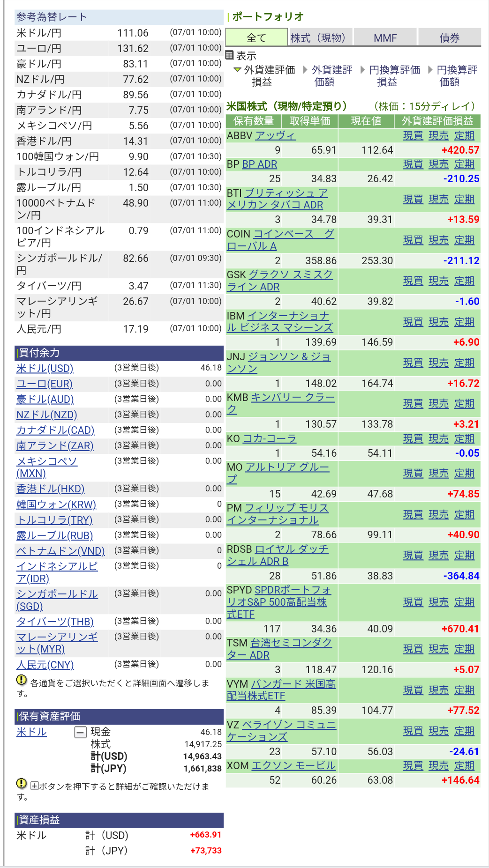Open the 米ドル(USD) buying power link
The width and height of the screenshot is (489, 868).
pos(45,369)
